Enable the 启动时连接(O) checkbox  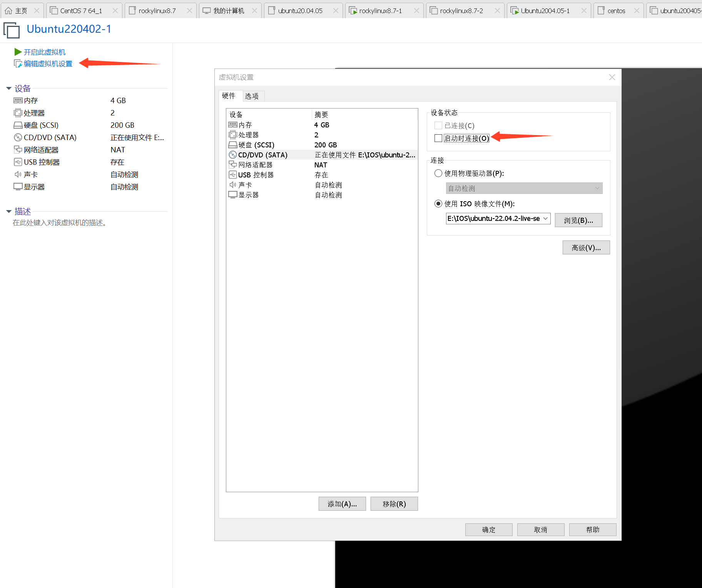pos(438,138)
